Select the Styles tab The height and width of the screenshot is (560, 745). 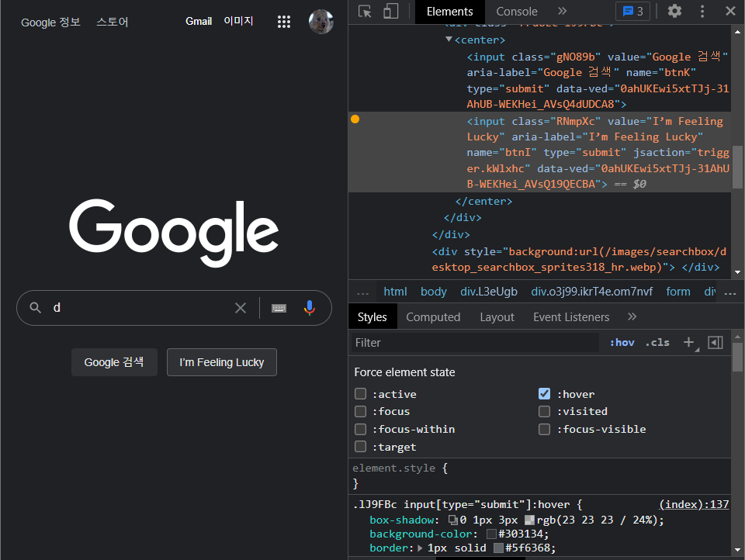[372, 316]
